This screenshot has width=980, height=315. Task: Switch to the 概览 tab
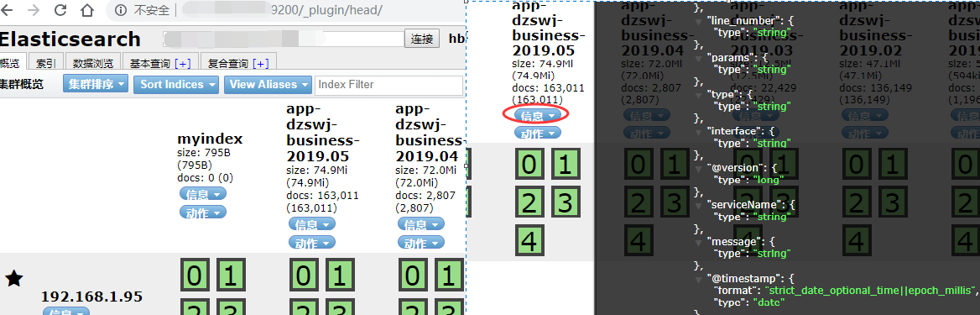coord(13,63)
